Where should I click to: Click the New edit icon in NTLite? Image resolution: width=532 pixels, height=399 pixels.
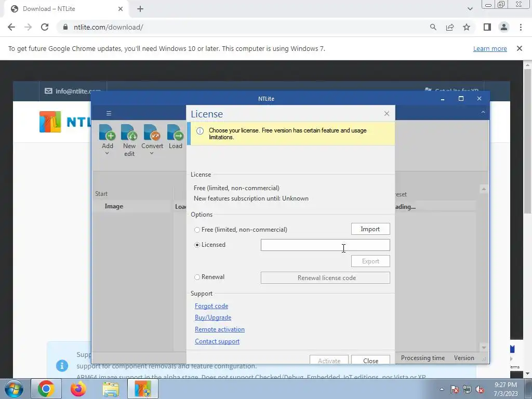(129, 132)
